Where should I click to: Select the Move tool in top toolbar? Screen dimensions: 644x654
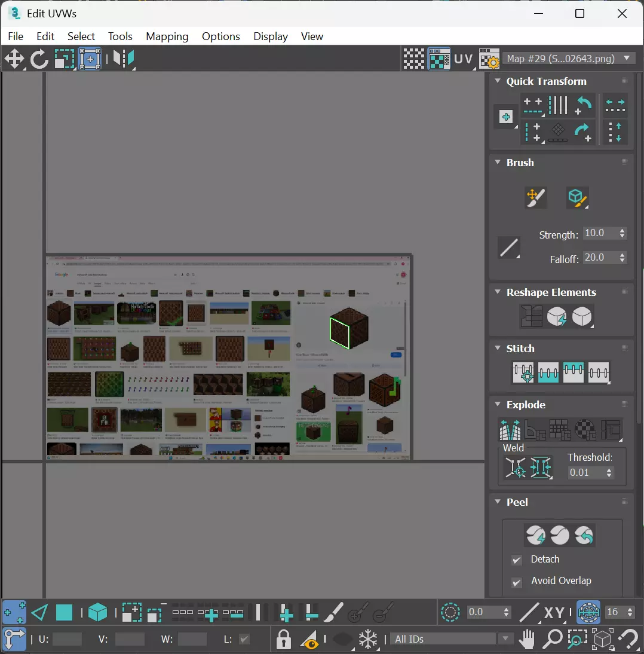click(x=14, y=59)
